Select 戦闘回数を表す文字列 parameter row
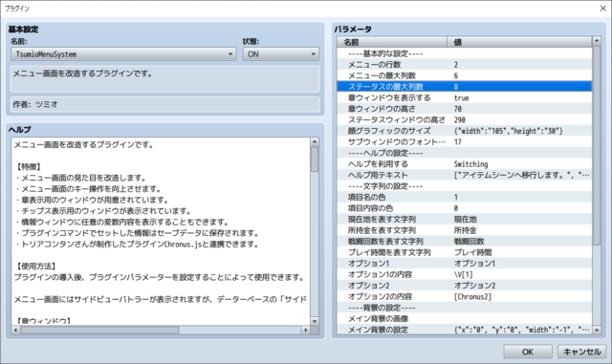 465,242
